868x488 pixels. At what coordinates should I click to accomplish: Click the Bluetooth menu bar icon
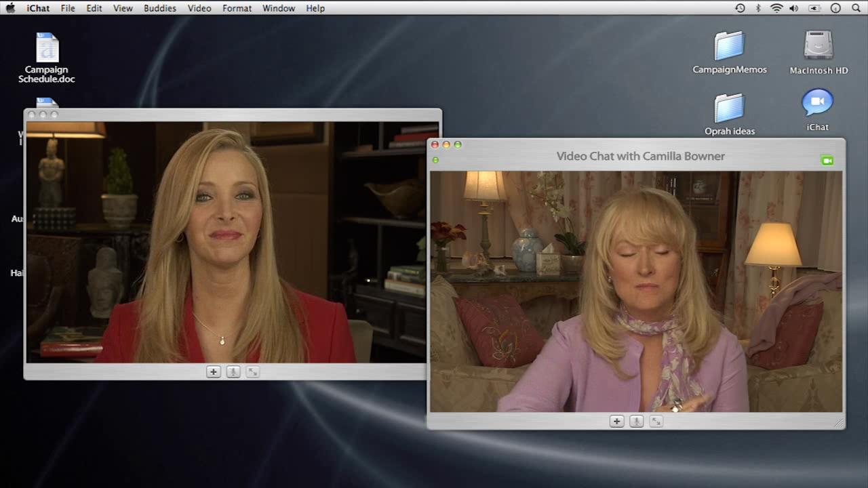758,8
